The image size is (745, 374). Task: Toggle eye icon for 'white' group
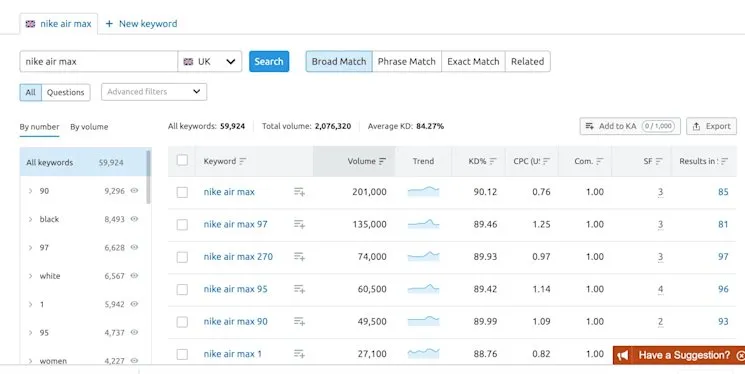click(134, 276)
